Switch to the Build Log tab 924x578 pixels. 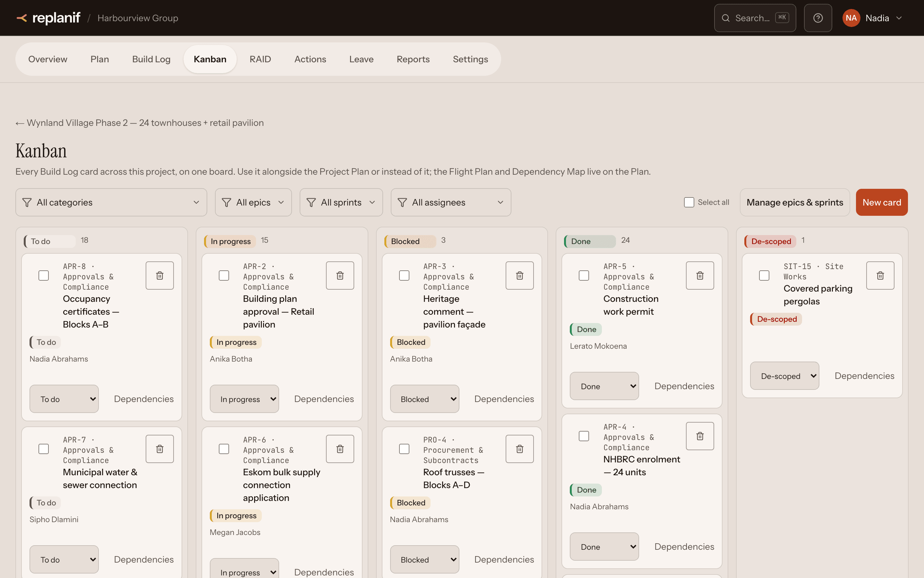[x=151, y=59]
